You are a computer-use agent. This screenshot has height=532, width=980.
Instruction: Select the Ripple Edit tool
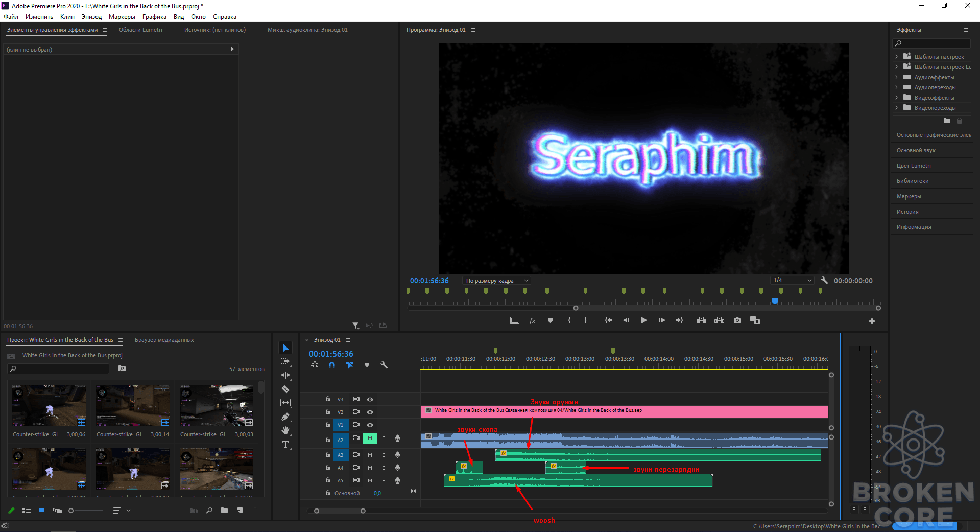(285, 375)
